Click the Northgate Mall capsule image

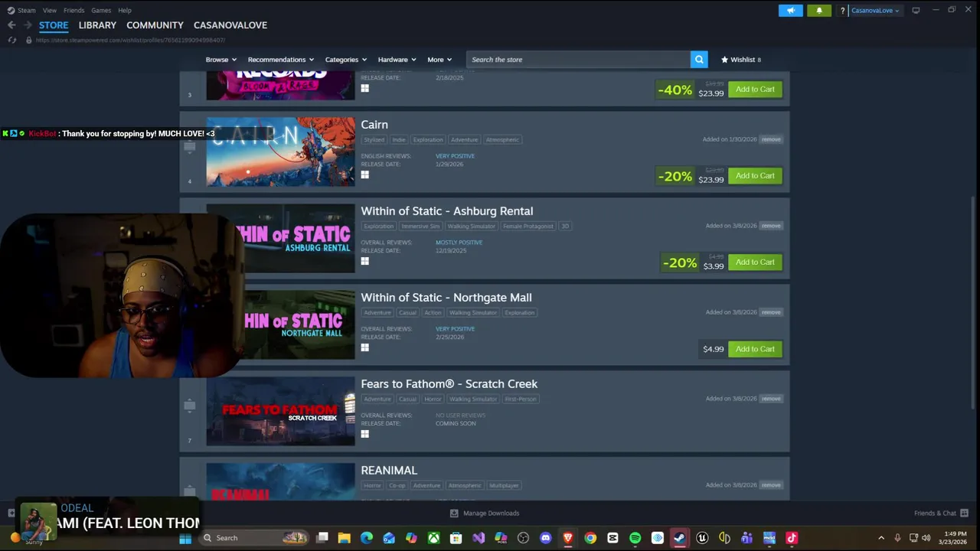pyautogui.click(x=299, y=324)
